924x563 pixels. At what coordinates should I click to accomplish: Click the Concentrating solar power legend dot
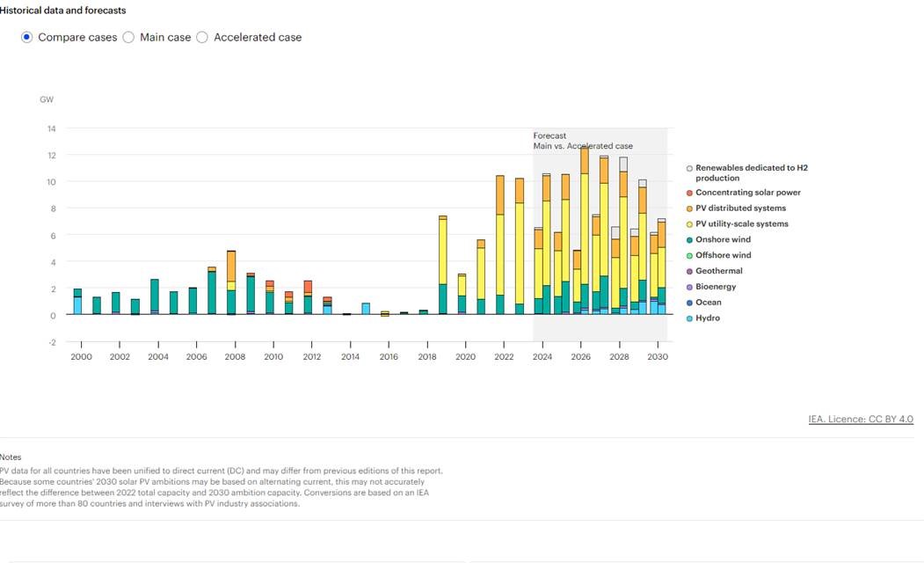point(689,193)
